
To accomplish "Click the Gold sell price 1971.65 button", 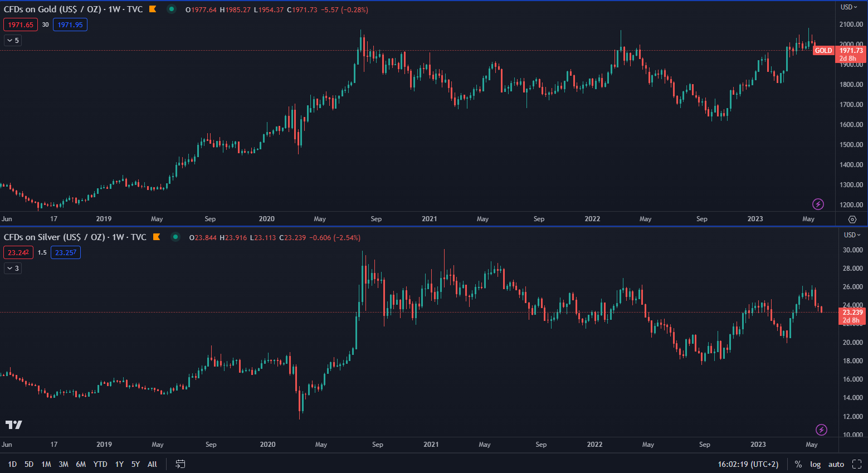I will (x=21, y=25).
